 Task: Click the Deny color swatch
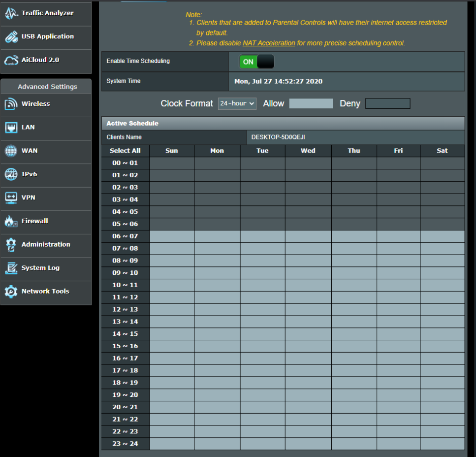[387, 103]
